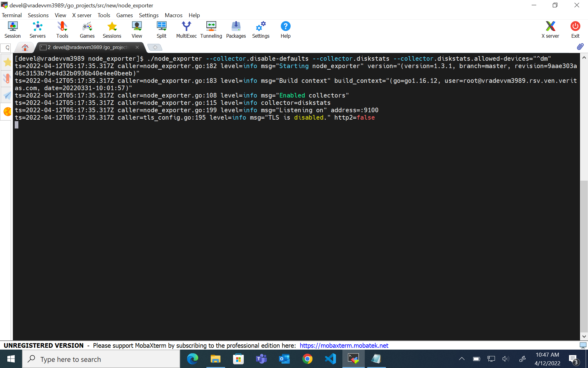Click the Windows search box

(x=101, y=359)
